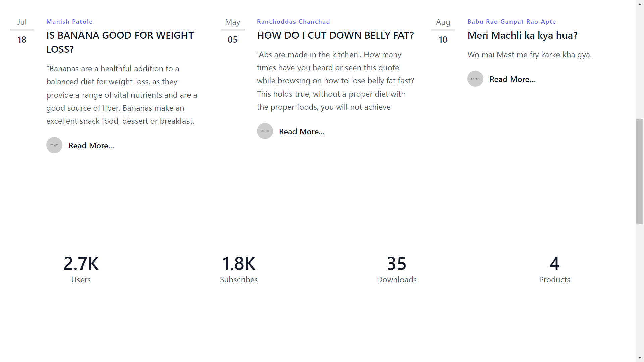Open the Manish Patole author profile

tap(69, 21)
